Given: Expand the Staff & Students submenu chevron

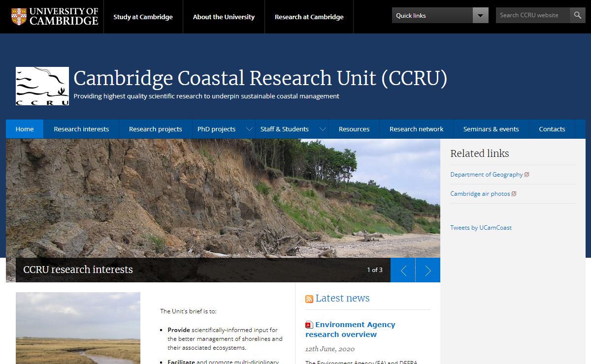Looking at the screenshot, I should point(323,129).
